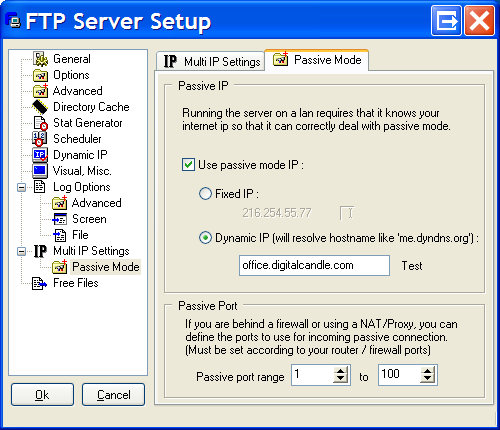
Task: Open Screen log options icon
Action: (60, 219)
